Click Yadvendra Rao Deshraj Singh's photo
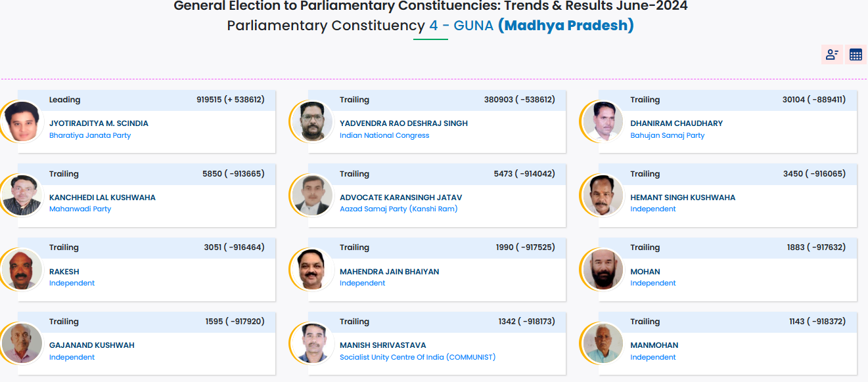868x382 pixels. tap(312, 121)
